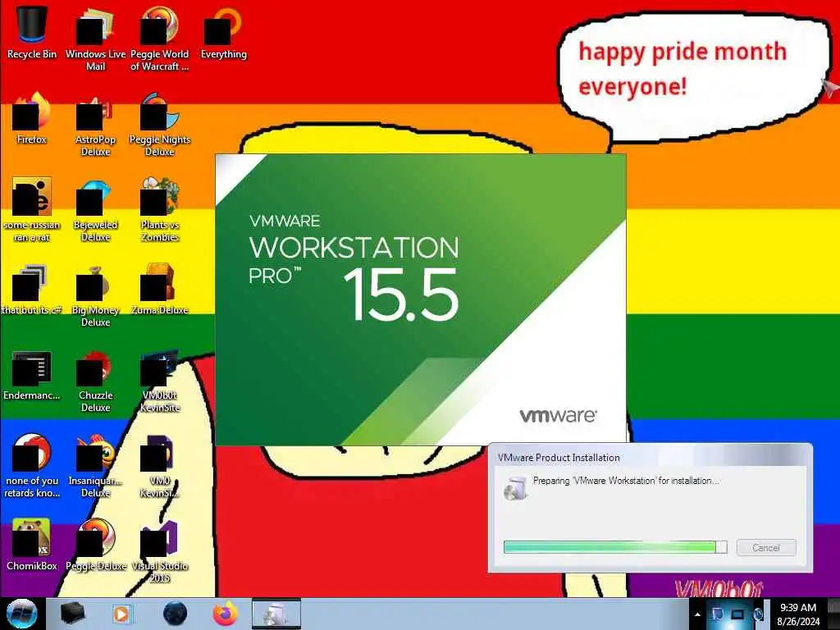Select the Endermanc... desktop icon
This screenshot has height=630, width=840.
[x=32, y=375]
